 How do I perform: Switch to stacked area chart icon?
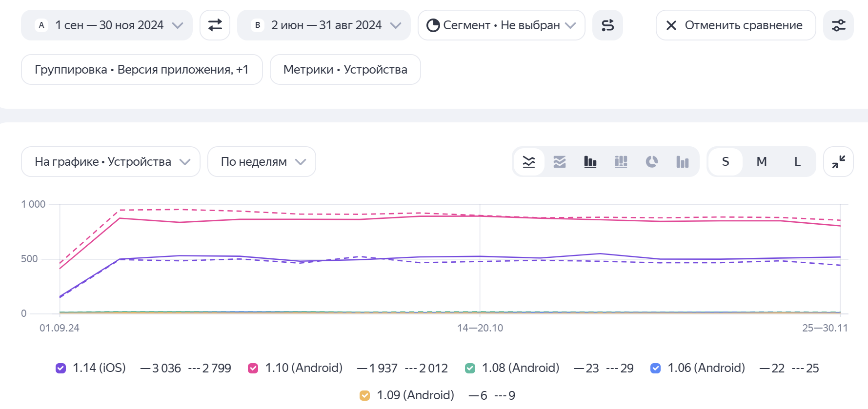(560, 162)
